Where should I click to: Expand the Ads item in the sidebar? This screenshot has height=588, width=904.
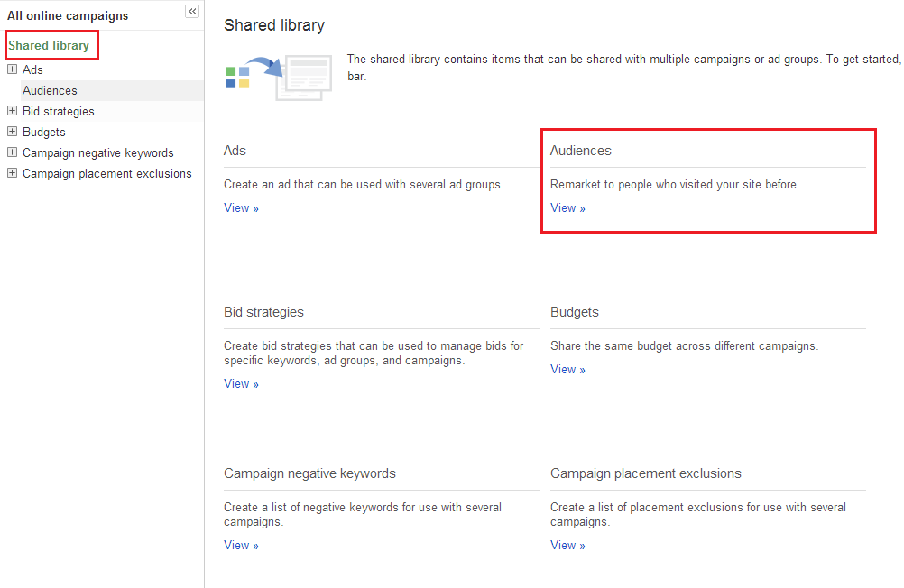pyautogui.click(x=12, y=69)
